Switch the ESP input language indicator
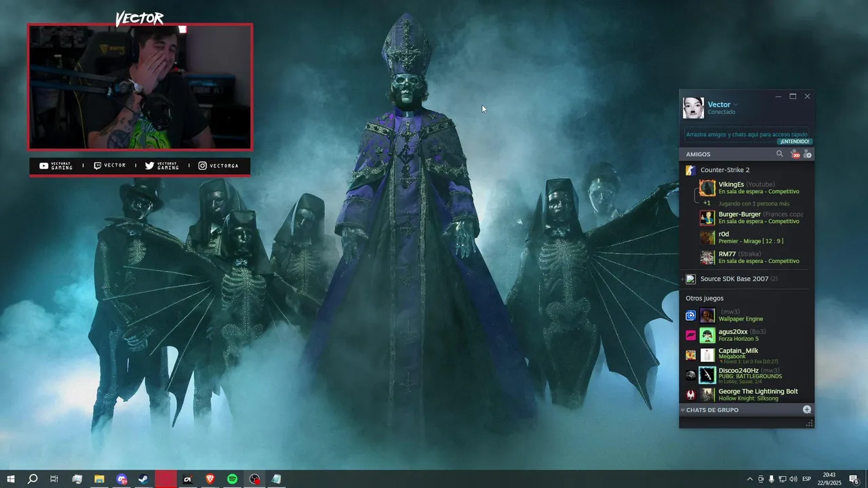The height and width of the screenshot is (488, 868). 807,479
